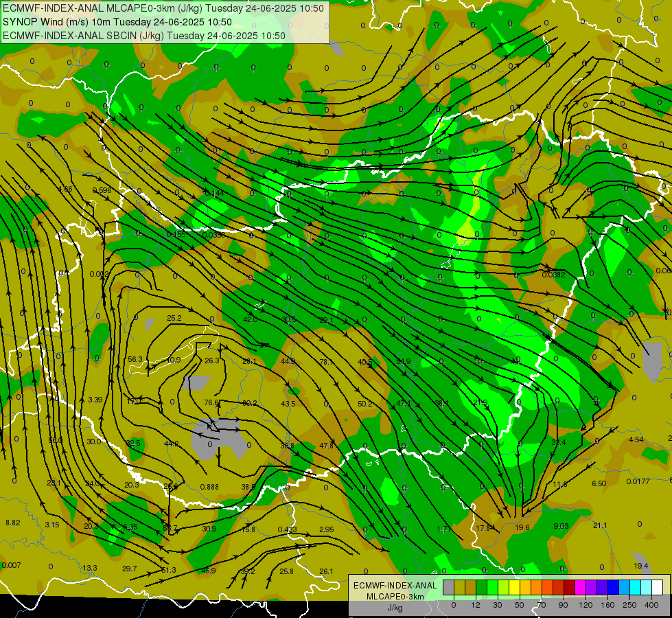Image resolution: width=672 pixels, height=618 pixels.
Task: Click the map value 47.4
Action: [404, 403]
